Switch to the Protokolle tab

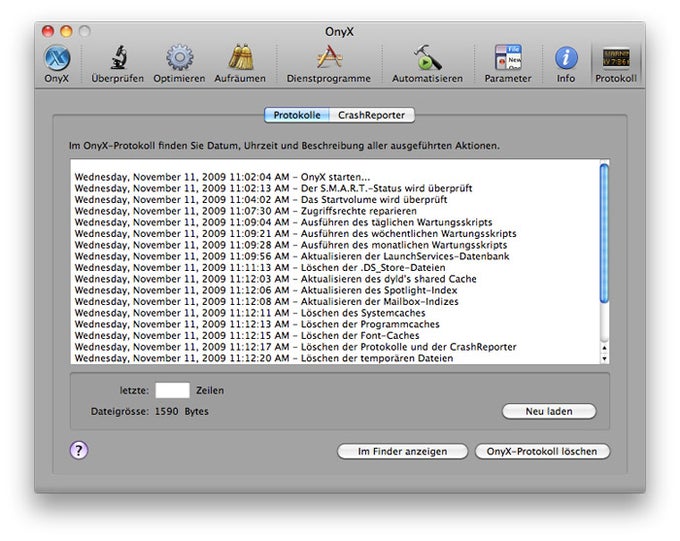pyautogui.click(x=297, y=115)
